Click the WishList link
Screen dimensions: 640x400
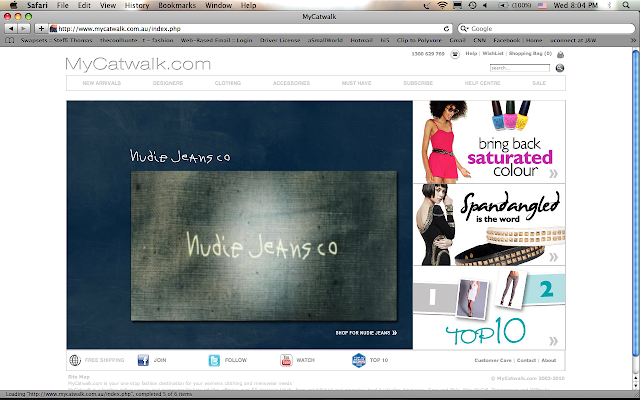[x=493, y=53]
